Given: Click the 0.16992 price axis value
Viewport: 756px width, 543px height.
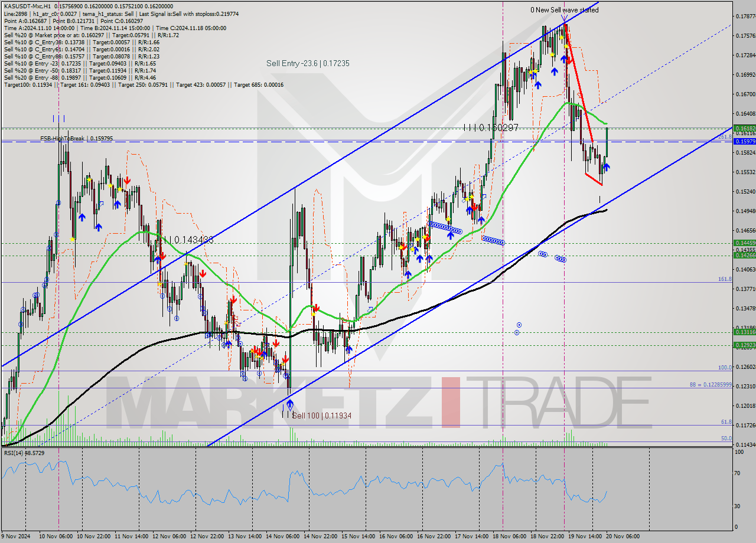Looking at the screenshot, I should [x=745, y=75].
